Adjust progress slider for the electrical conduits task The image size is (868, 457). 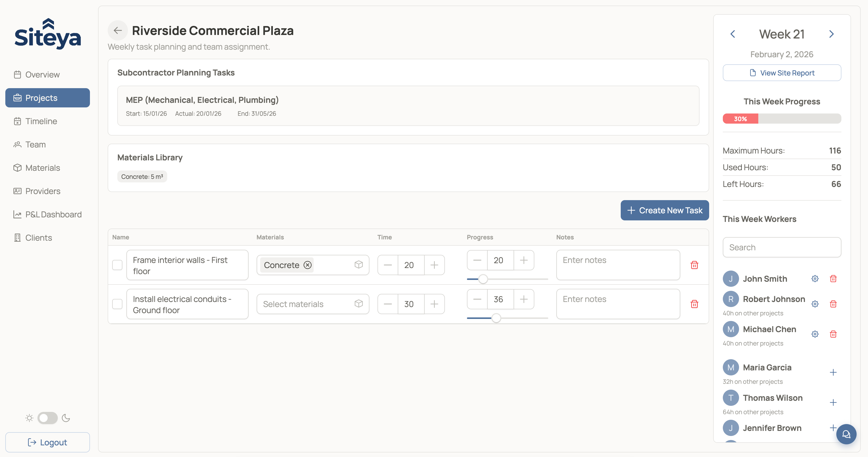click(x=496, y=318)
